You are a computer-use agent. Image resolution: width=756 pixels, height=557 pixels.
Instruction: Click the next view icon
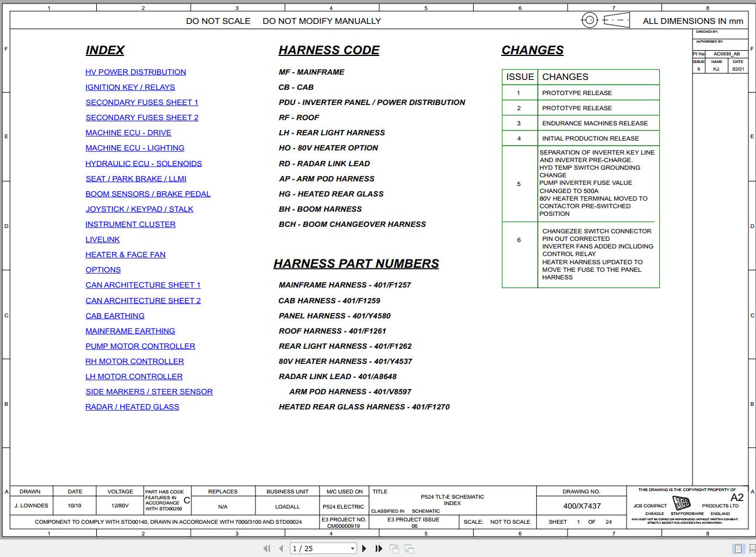pyautogui.click(x=409, y=548)
